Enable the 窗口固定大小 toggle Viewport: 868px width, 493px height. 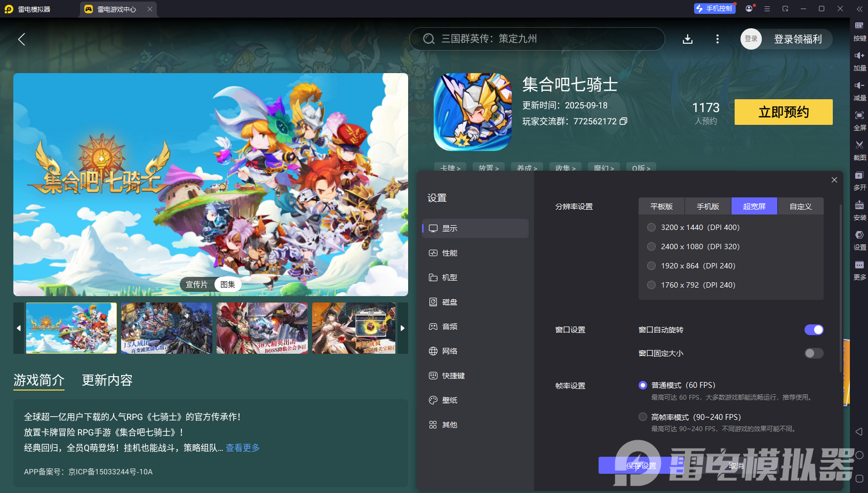click(813, 353)
